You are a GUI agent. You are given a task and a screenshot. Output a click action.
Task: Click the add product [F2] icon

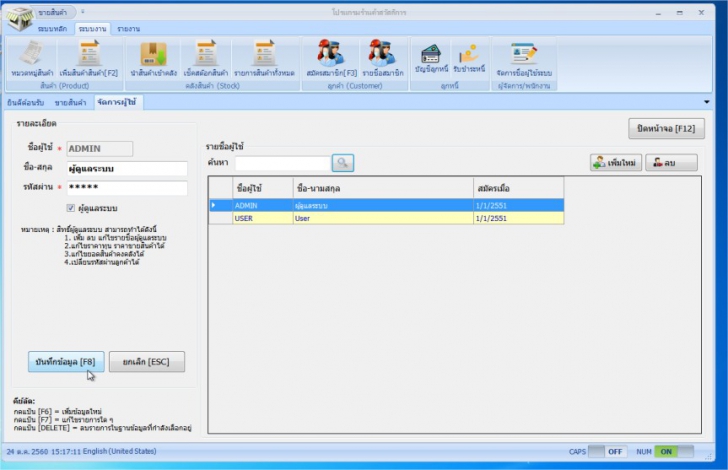click(89, 59)
